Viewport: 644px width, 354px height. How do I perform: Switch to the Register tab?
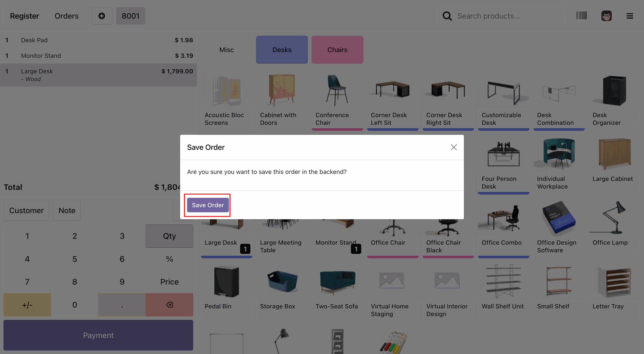[24, 16]
